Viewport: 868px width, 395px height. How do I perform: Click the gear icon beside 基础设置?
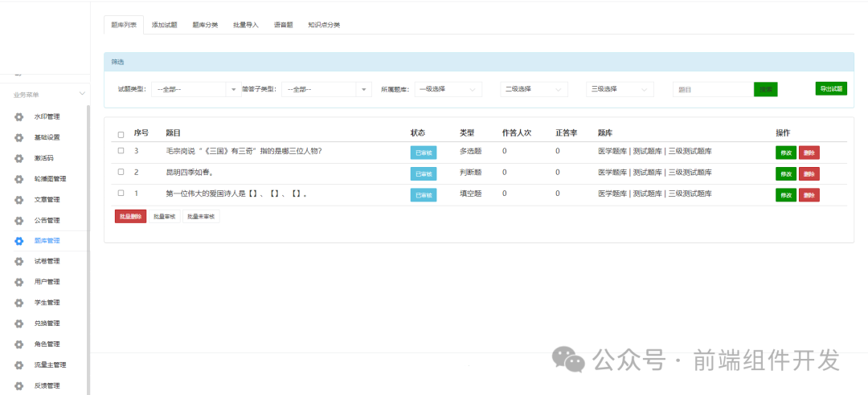pos(19,138)
